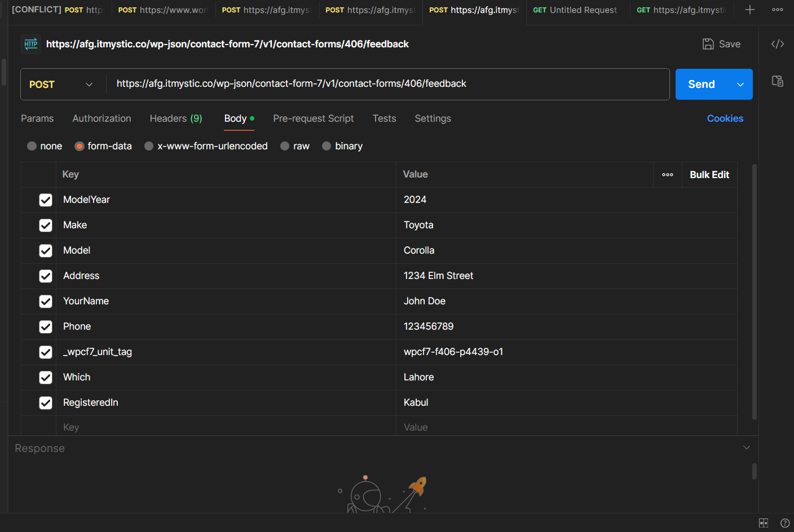Switch to the Params tab
The width and height of the screenshot is (794, 532).
click(37, 118)
